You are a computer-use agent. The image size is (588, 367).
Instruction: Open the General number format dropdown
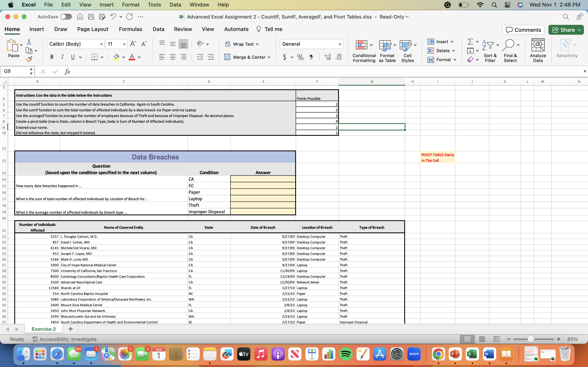340,44
